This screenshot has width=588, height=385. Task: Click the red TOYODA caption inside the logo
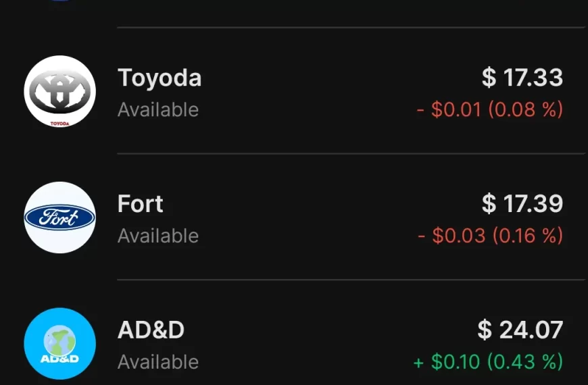click(x=60, y=123)
